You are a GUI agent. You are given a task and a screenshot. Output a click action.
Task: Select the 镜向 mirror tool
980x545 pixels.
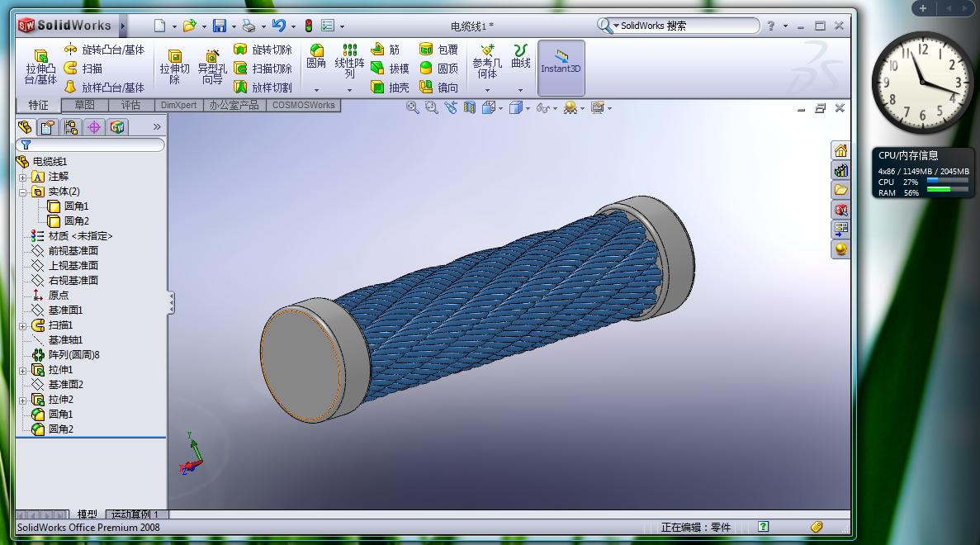438,88
